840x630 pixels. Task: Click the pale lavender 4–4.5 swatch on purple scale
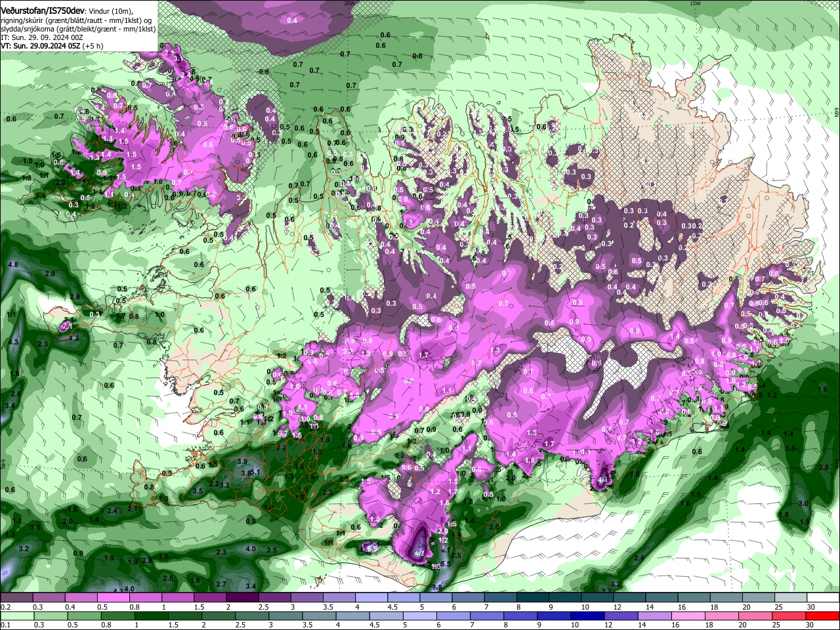pyautogui.click(x=371, y=598)
